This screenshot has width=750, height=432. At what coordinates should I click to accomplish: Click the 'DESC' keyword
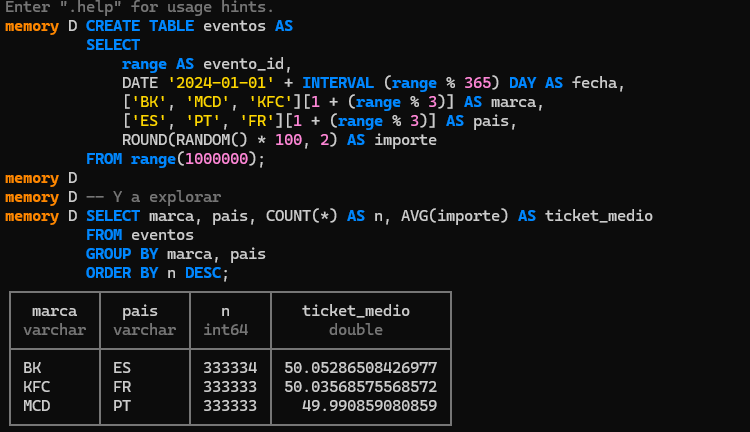click(x=203, y=273)
